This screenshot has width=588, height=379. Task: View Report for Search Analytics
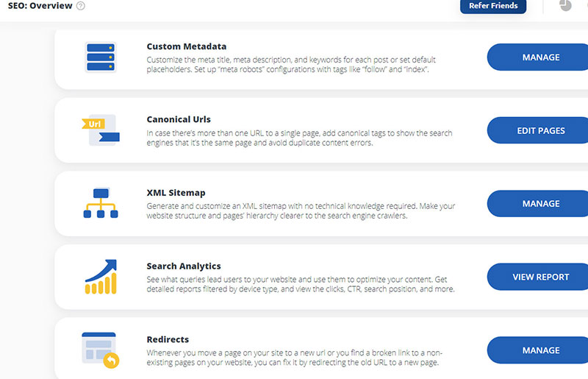540,277
